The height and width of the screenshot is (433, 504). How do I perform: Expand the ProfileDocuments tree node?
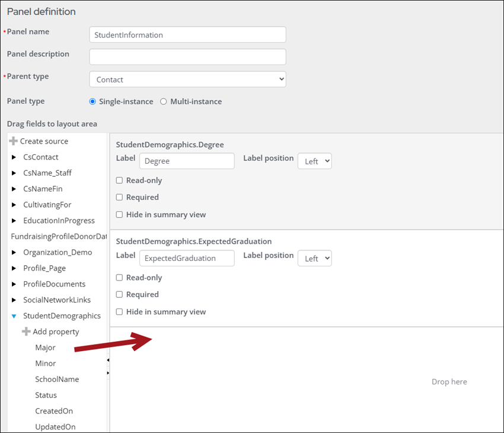pyautogui.click(x=14, y=284)
